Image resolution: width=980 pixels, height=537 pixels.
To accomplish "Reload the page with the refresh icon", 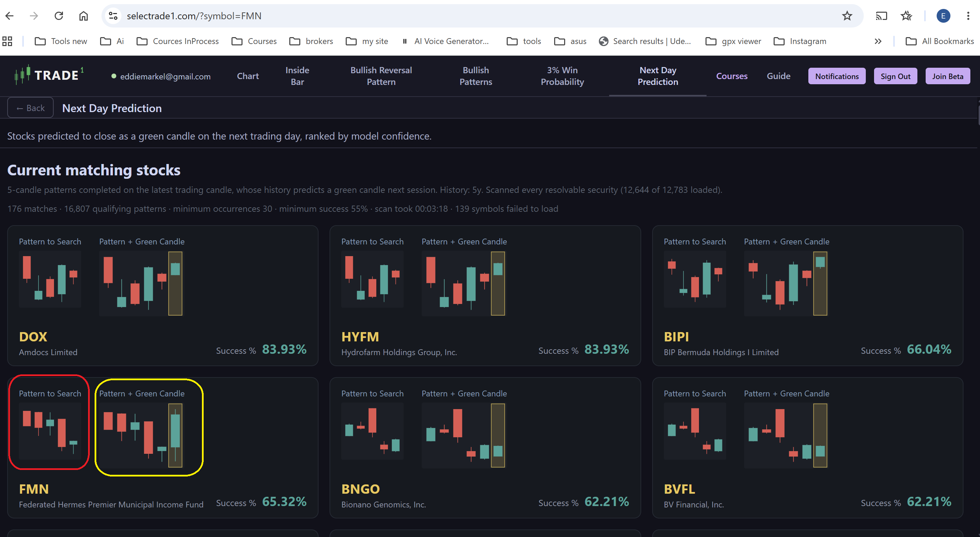I will (58, 16).
